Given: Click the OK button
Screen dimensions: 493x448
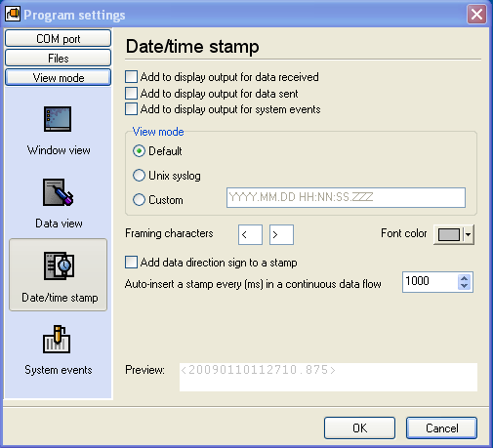Looking at the screenshot, I should tap(359, 428).
